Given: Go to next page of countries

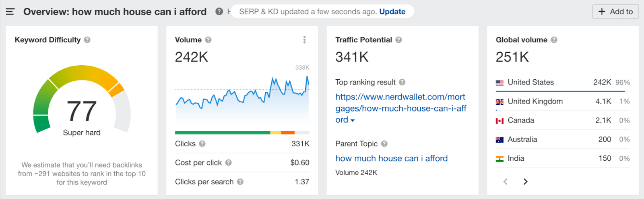Looking at the screenshot, I should click(525, 182).
